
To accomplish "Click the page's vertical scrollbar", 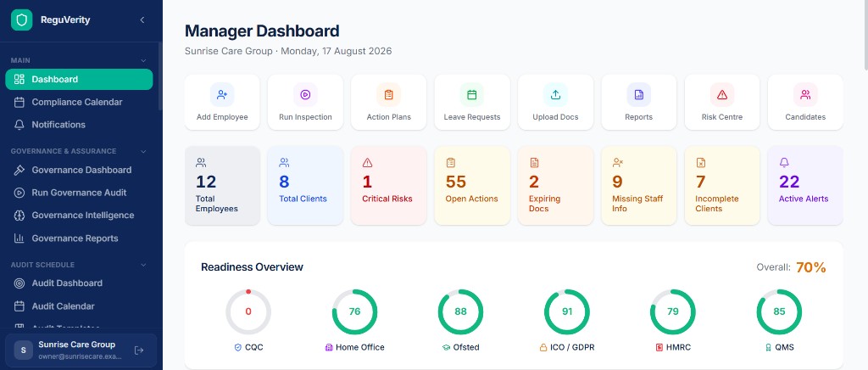I will tap(865, 35).
